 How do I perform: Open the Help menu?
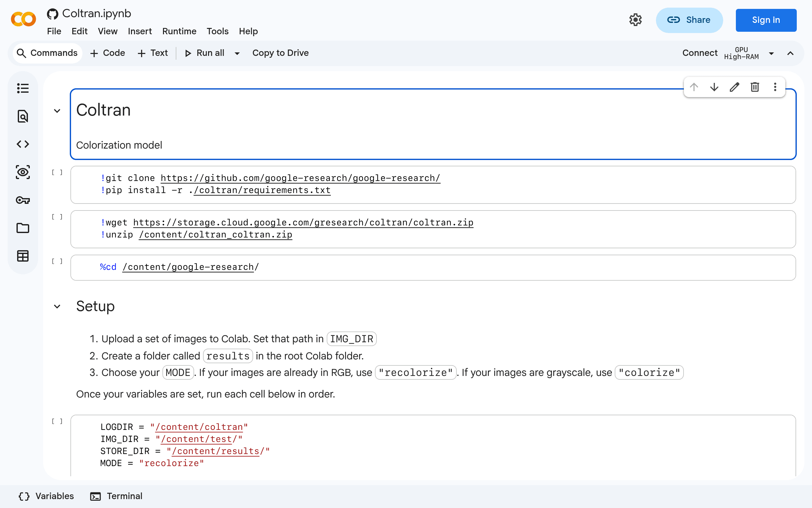click(x=248, y=31)
